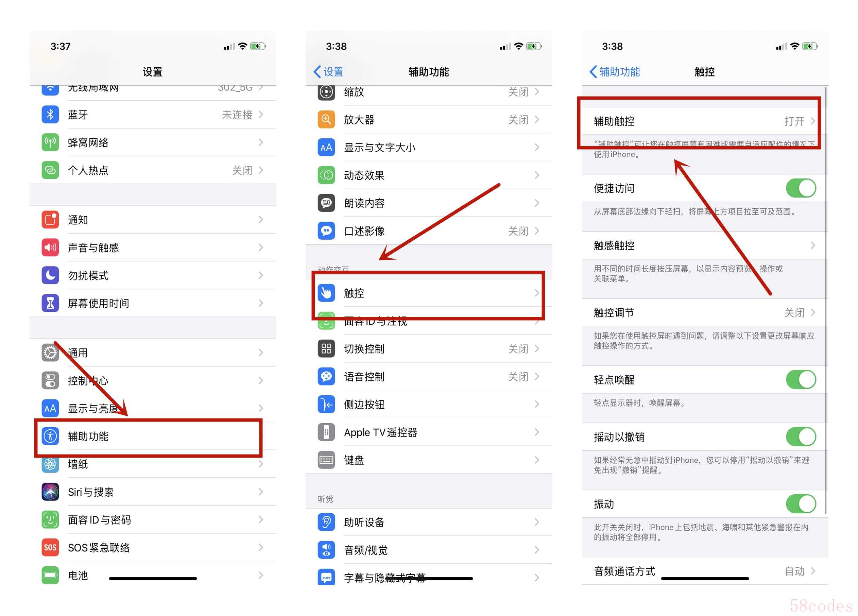Toggle the 便捷访问 switch
Viewport: 858px width, 616px height.
point(801,188)
